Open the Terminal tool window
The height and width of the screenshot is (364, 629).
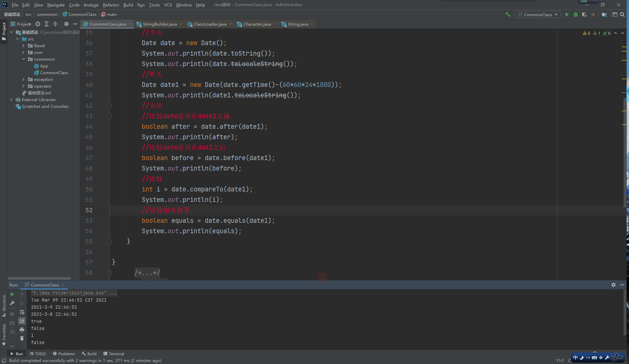click(x=114, y=354)
